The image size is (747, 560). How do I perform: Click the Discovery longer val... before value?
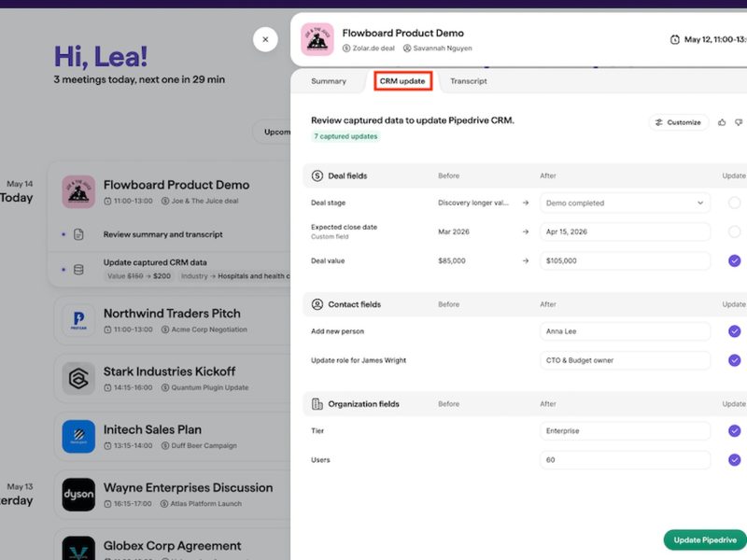(x=473, y=203)
